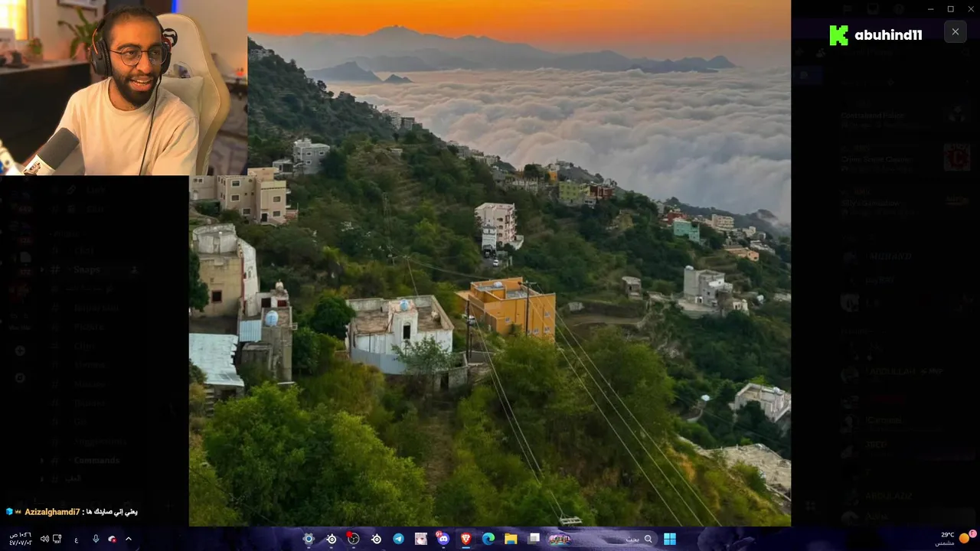Open the taskbar clock and date
Viewport: 980px width, 551px height.
21,539
